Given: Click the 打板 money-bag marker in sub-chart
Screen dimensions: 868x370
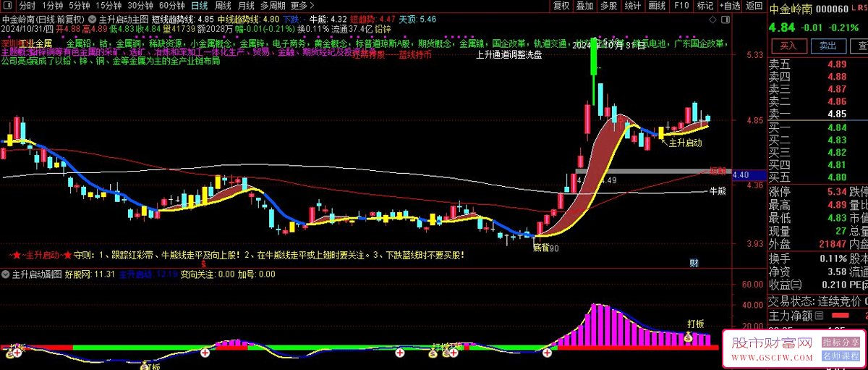Looking at the screenshot, I should (x=689, y=337).
